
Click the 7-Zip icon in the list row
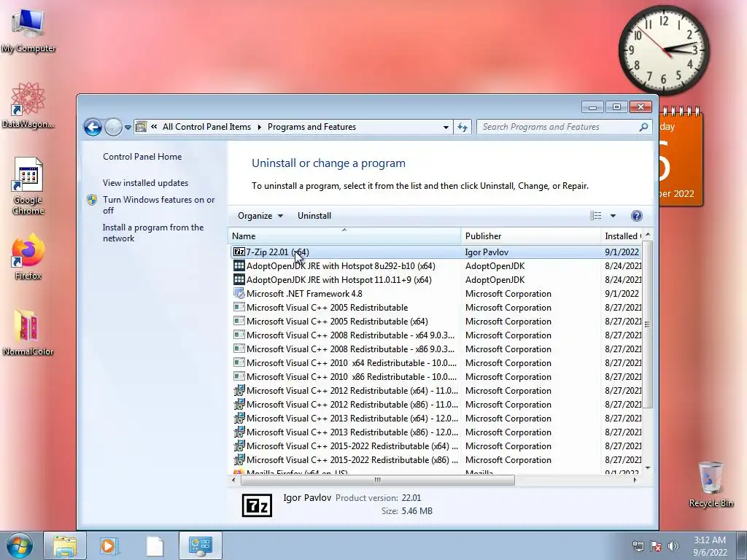[x=239, y=252]
